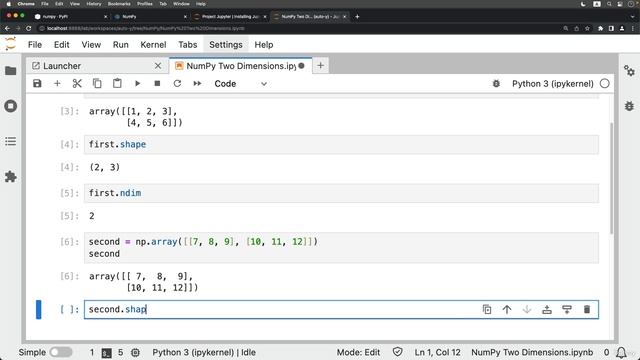640x360 pixels.
Task: Click the second = np.array code cell
Action: point(341,248)
